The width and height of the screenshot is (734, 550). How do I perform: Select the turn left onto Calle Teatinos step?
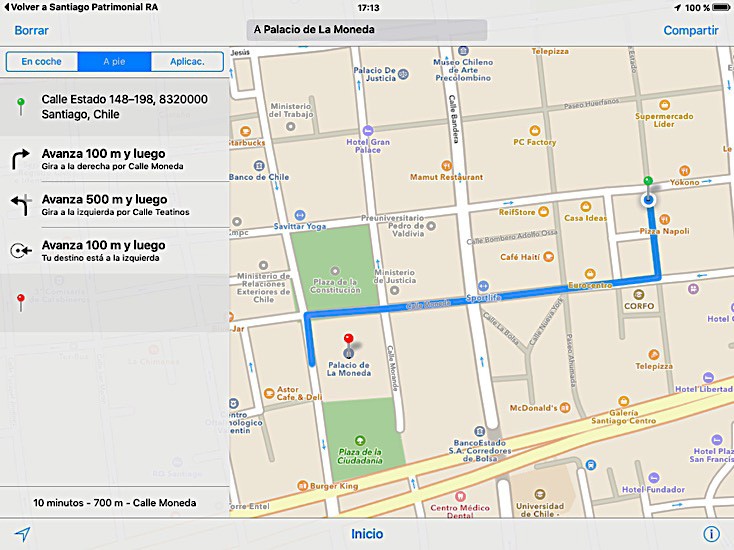click(x=114, y=205)
